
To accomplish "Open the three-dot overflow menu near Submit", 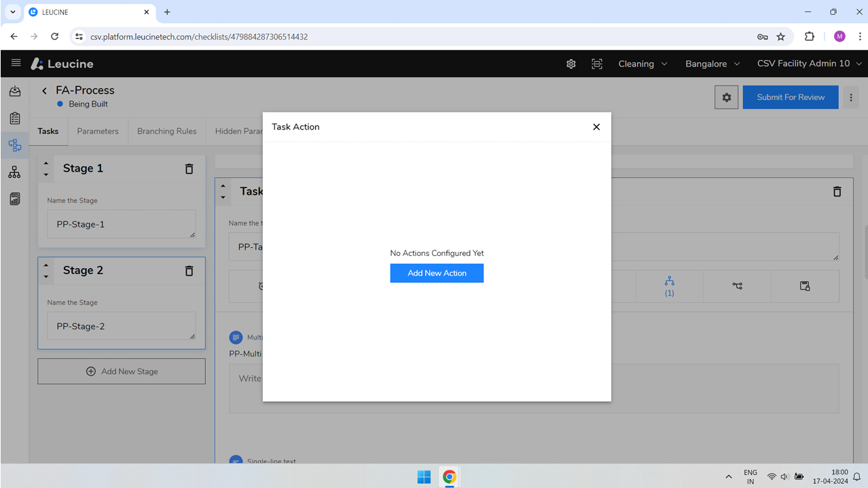I will (851, 97).
